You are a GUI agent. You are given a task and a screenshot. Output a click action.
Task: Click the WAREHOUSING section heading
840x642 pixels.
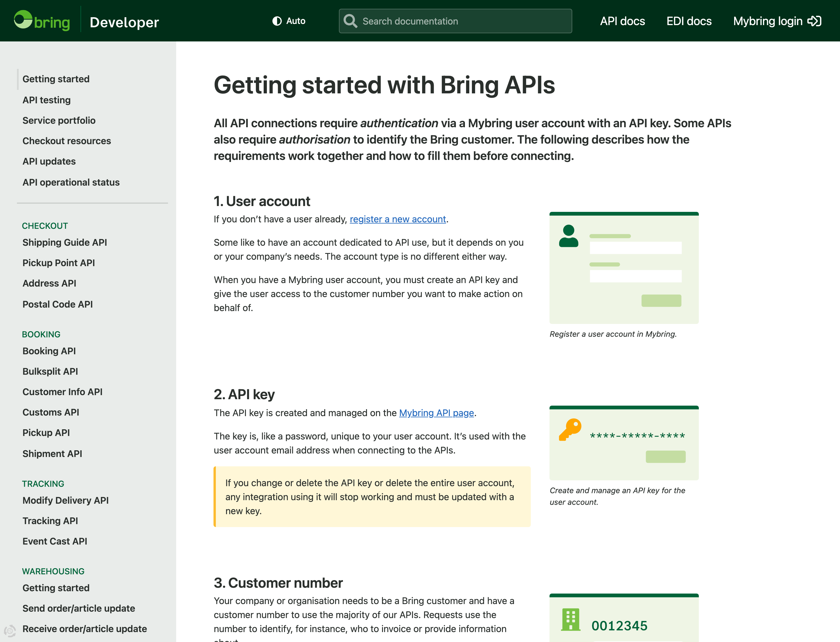[53, 571]
